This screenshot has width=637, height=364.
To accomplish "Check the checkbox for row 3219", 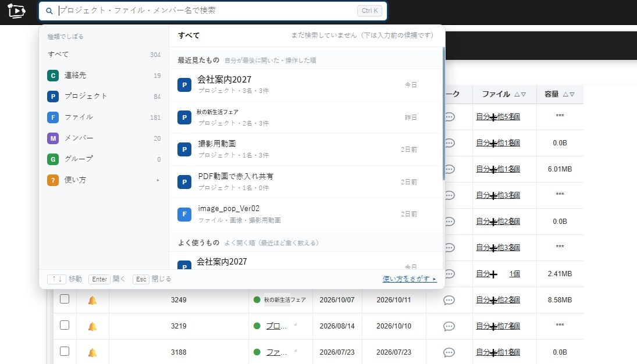I will pos(65,325).
